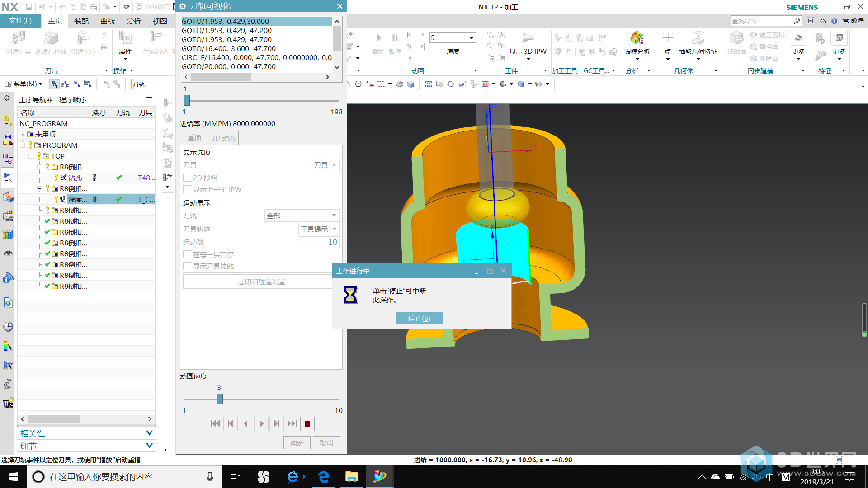
Task: Switch to the 重播 tab
Action: [194, 138]
